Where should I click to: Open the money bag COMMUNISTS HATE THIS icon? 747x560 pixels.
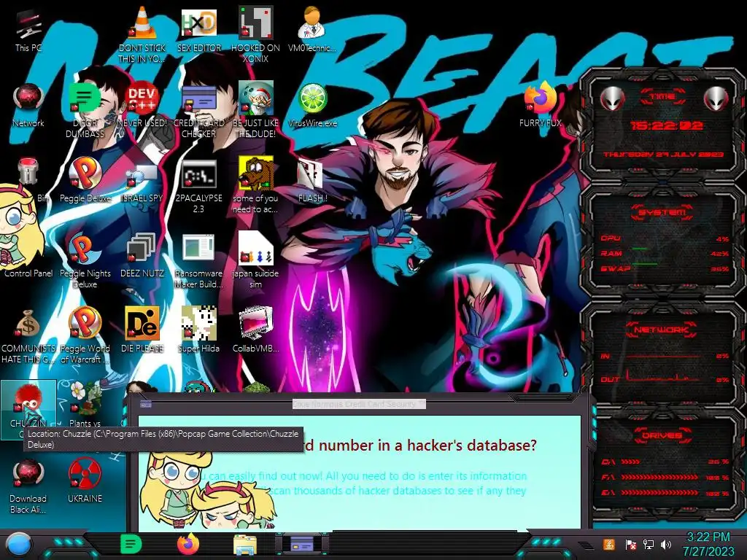click(28, 336)
